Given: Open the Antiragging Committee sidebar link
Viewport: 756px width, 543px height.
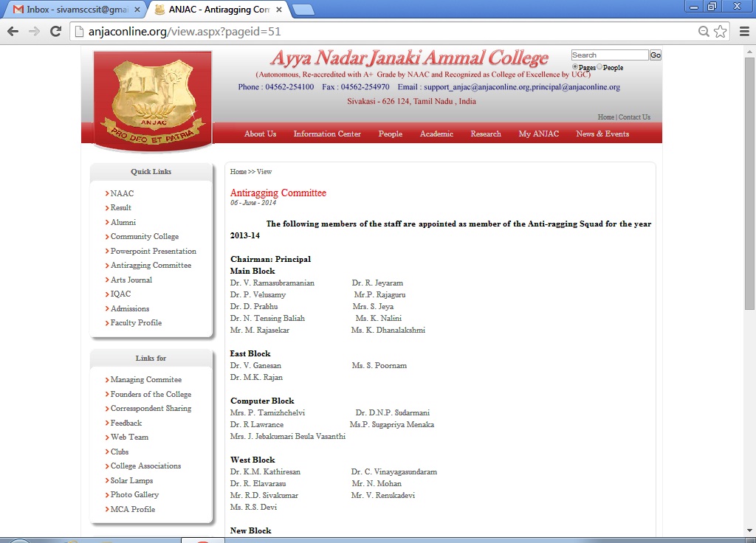Looking at the screenshot, I should click(x=151, y=265).
